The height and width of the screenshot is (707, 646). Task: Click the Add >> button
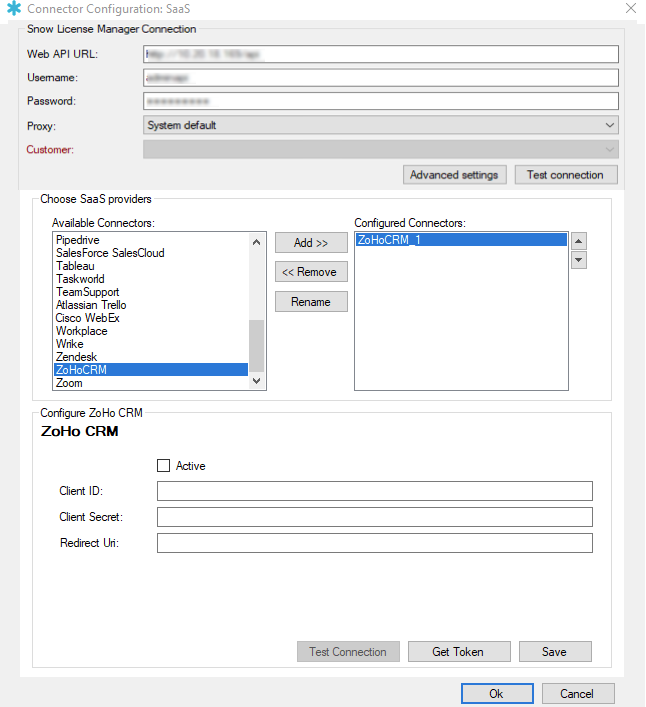(x=311, y=243)
